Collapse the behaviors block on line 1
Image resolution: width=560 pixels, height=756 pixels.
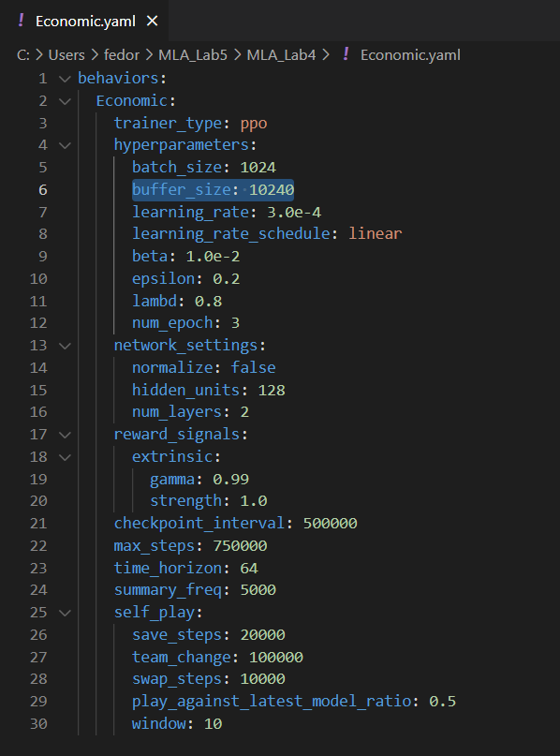[65, 79]
